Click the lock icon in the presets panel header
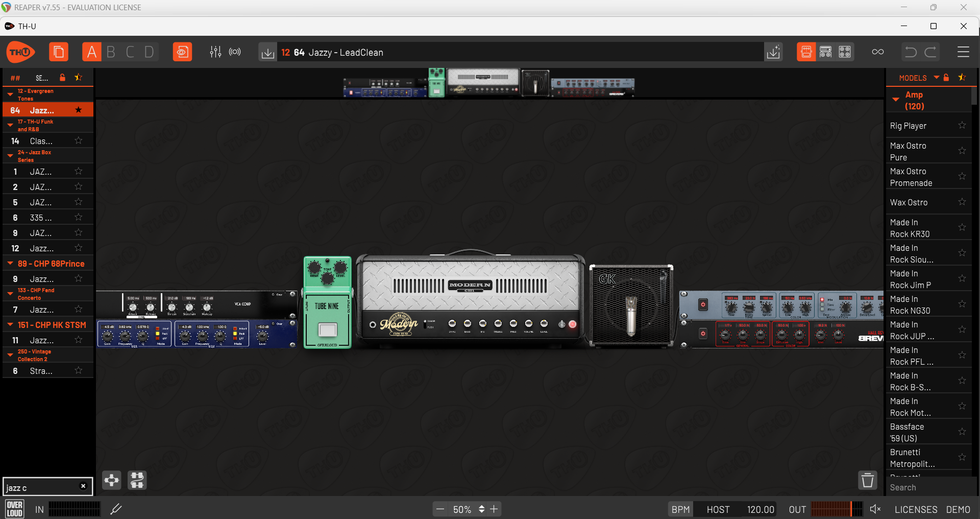 click(x=62, y=78)
